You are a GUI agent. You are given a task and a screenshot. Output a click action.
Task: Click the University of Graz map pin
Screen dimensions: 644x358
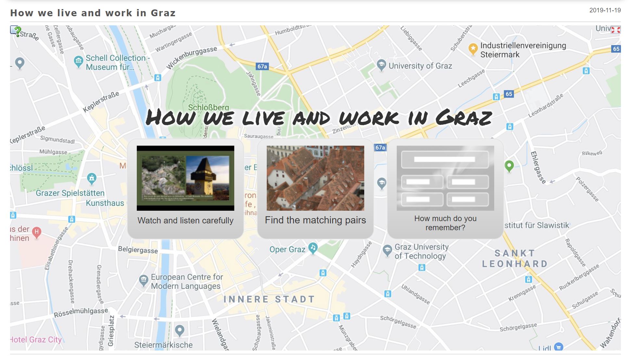pyautogui.click(x=381, y=64)
